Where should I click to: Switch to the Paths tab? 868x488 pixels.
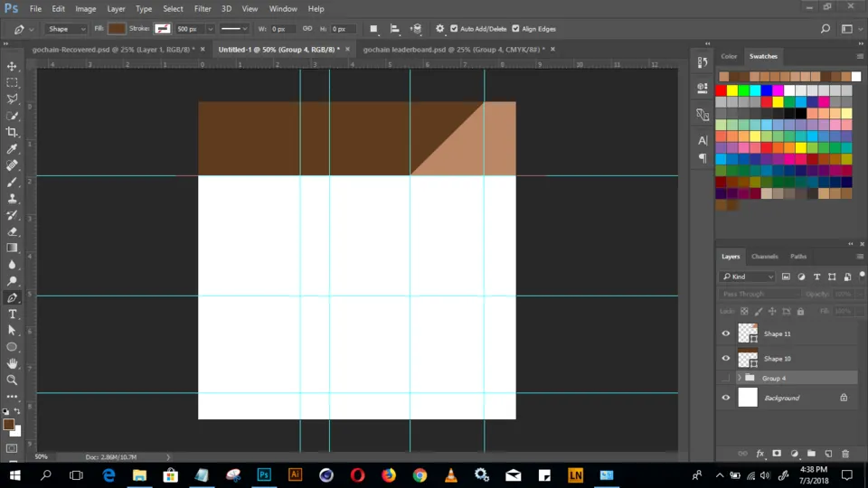click(x=798, y=257)
